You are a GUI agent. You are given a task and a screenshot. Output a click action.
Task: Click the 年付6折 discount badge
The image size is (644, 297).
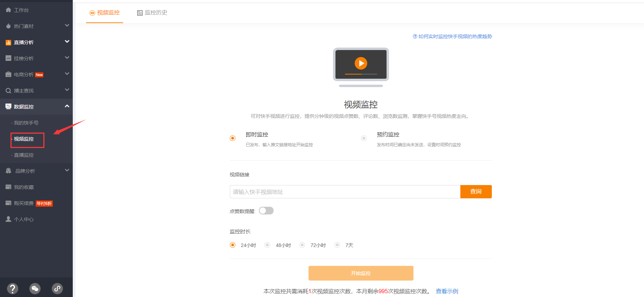click(44, 204)
